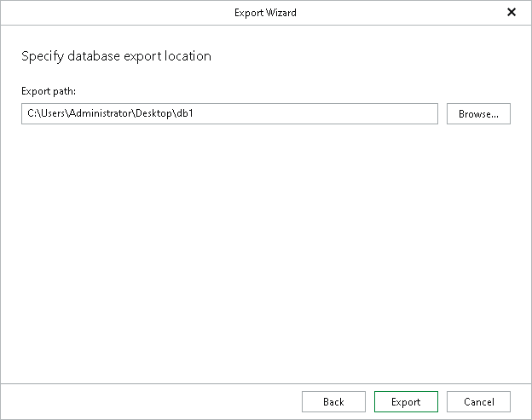The width and height of the screenshot is (532, 420).
Task: Cancel the Export Wizard
Action: pyautogui.click(x=478, y=402)
